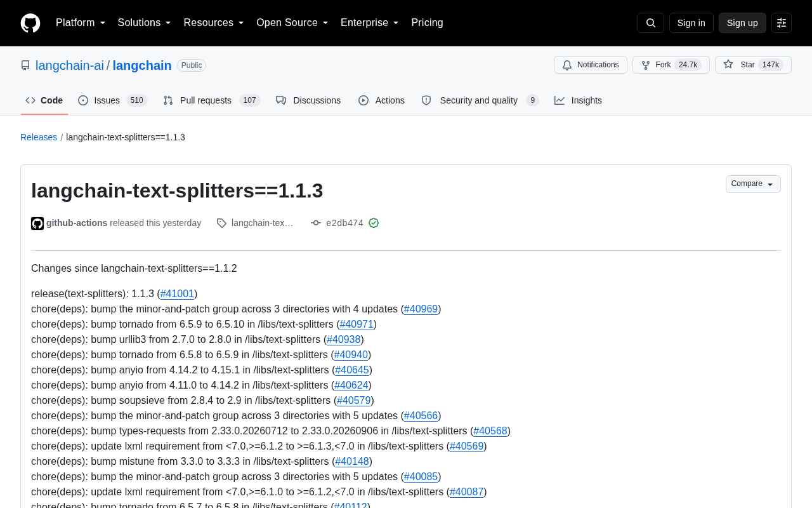Click the Notifications button
The width and height of the screenshot is (812, 508).
coord(591,65)
